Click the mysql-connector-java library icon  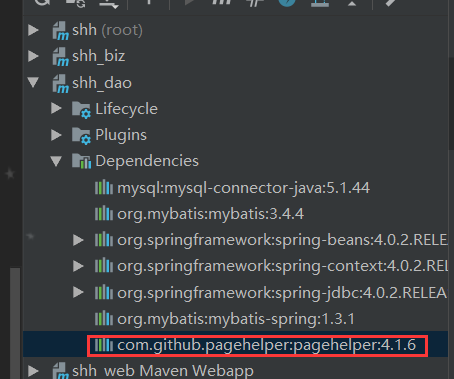(104, 188)
